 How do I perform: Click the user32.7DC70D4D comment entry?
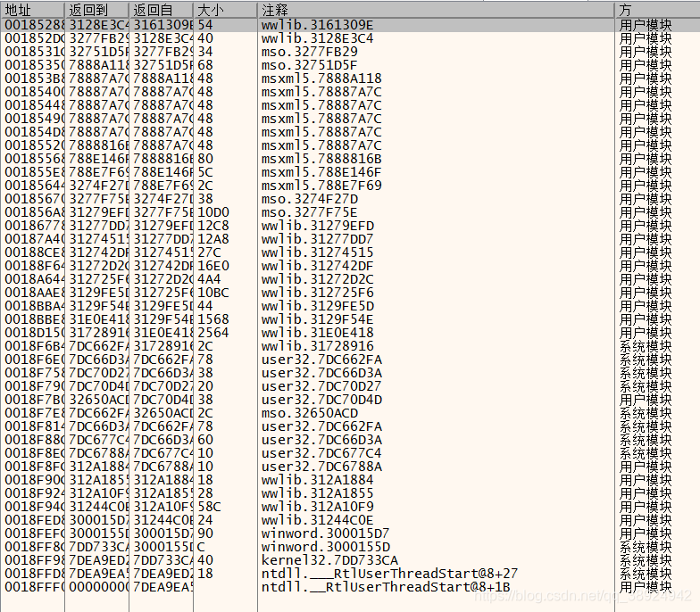(321, 400)
